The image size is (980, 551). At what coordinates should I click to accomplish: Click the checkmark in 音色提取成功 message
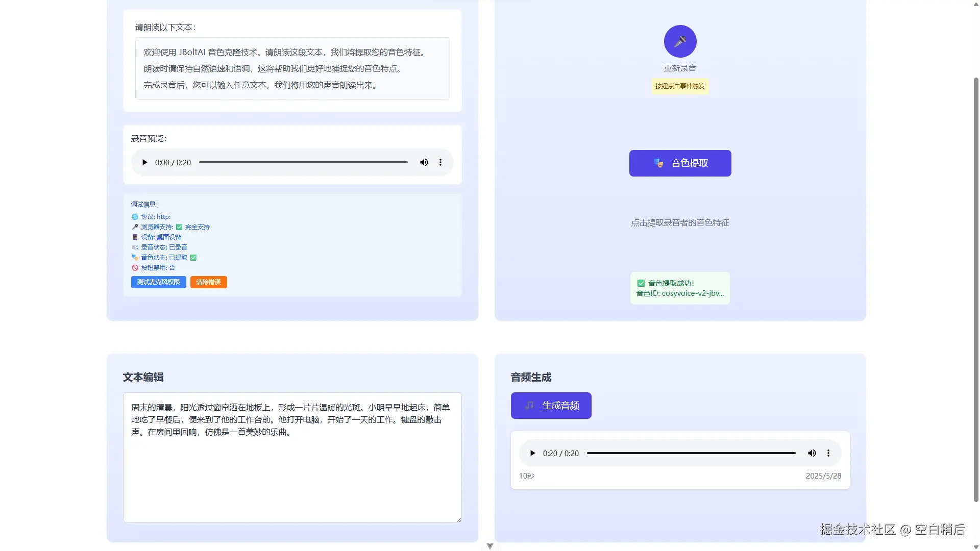click(x=641, y=283)
